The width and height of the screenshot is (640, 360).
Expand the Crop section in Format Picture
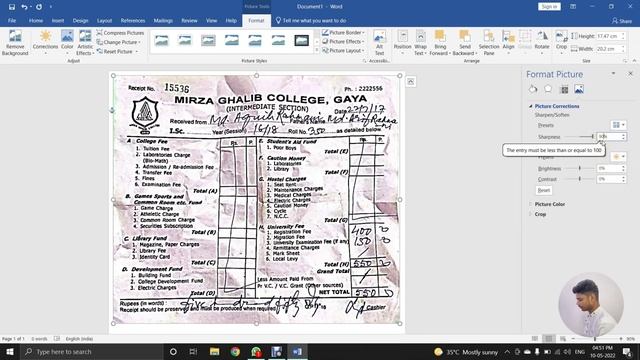pos(540,214)
